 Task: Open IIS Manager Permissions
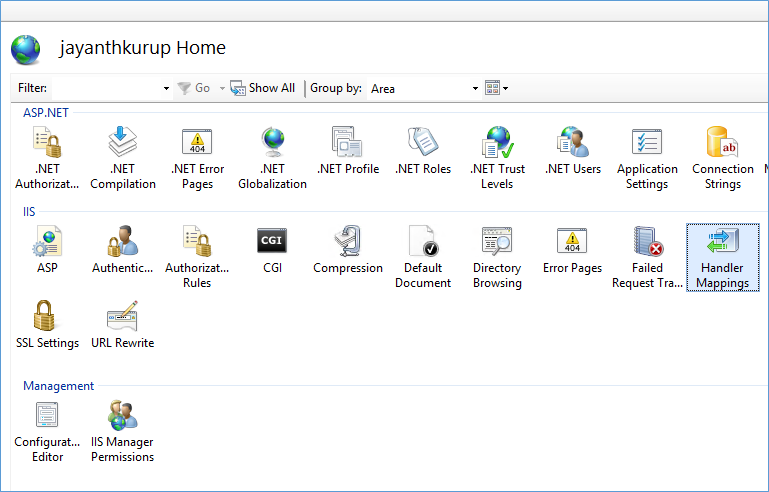coord(123,431)
